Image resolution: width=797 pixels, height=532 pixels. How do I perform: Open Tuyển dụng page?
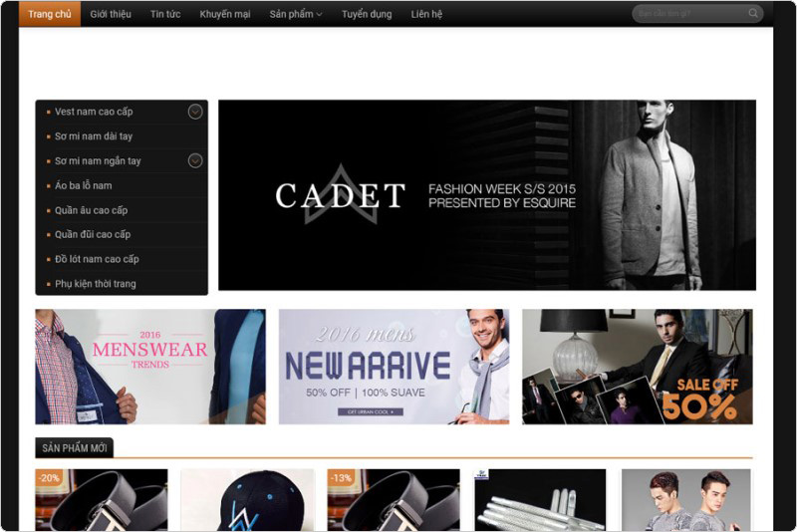pyautogui.click(x=367, y=14)
